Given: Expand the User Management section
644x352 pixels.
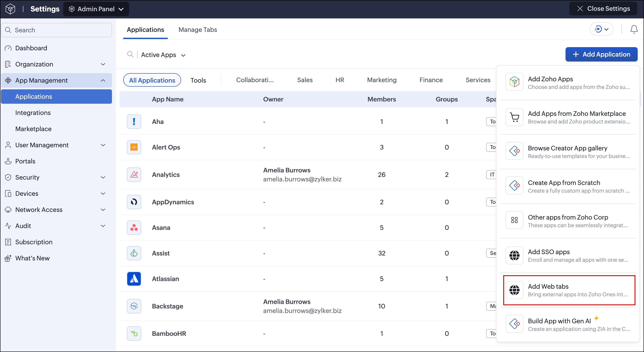Looking at the screenshot, I should (56, 145).
